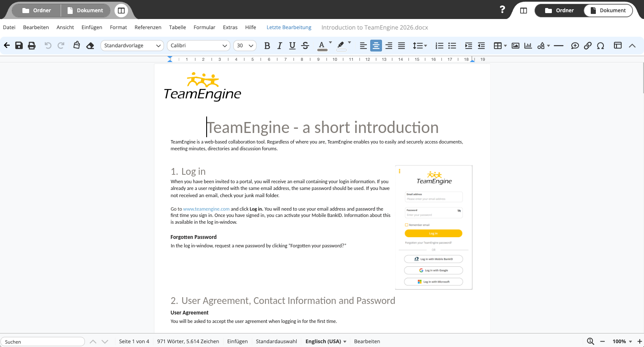Image resolution: width=644 pixels, height=347 pixels.
Task: Collapse the toolbar with the up chevron
Action: tap(632, 46)
